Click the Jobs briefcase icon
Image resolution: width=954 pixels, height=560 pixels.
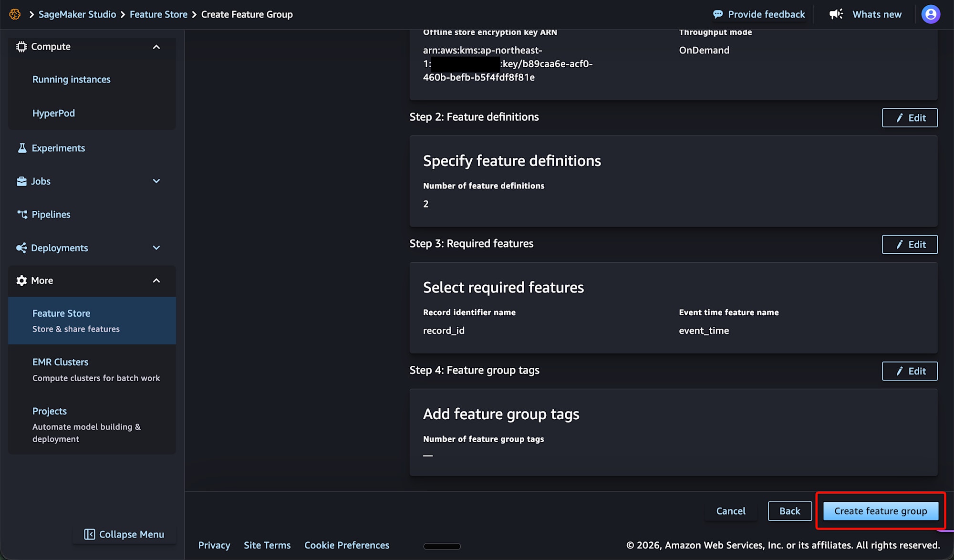tap(21, 181)
